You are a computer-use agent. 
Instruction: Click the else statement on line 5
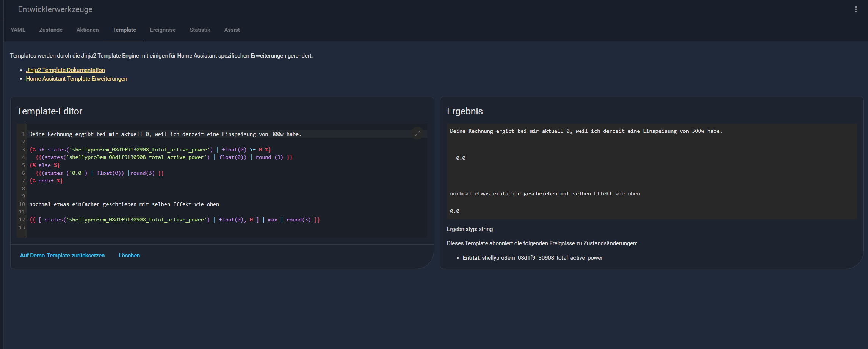44,165
